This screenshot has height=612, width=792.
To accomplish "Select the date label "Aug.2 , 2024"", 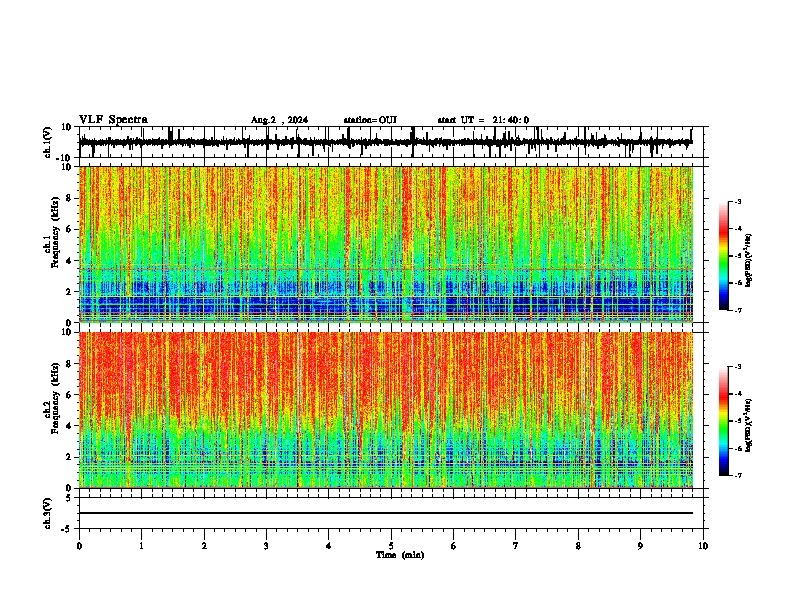I will (279, 120).
